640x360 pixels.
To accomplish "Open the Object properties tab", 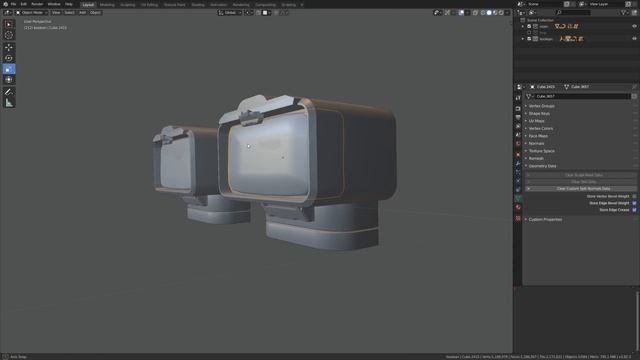I will (518, 155).
